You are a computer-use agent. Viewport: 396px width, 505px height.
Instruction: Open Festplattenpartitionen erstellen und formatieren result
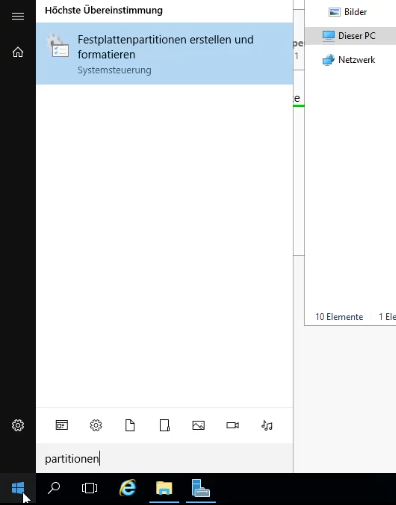point(165,54)
